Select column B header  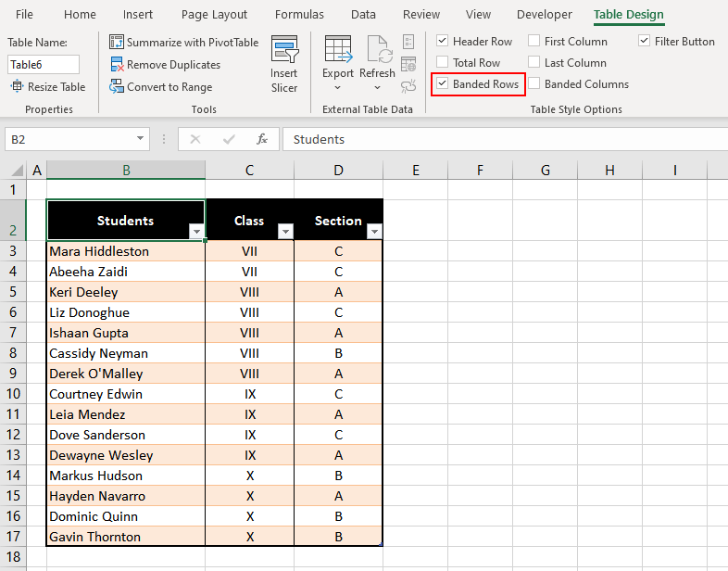click(126, 170)
